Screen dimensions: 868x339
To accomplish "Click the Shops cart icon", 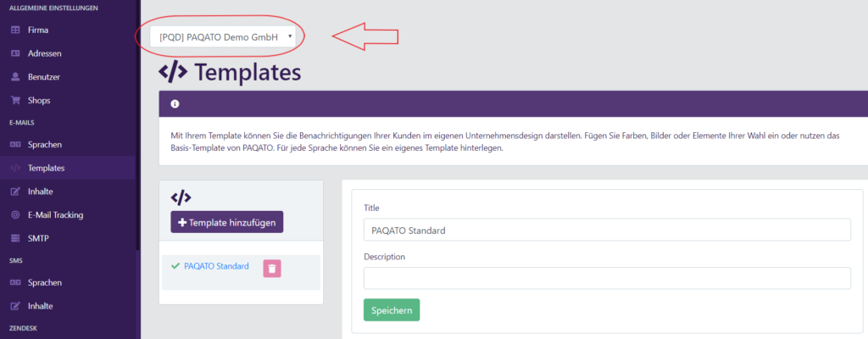I will point(15,101).
